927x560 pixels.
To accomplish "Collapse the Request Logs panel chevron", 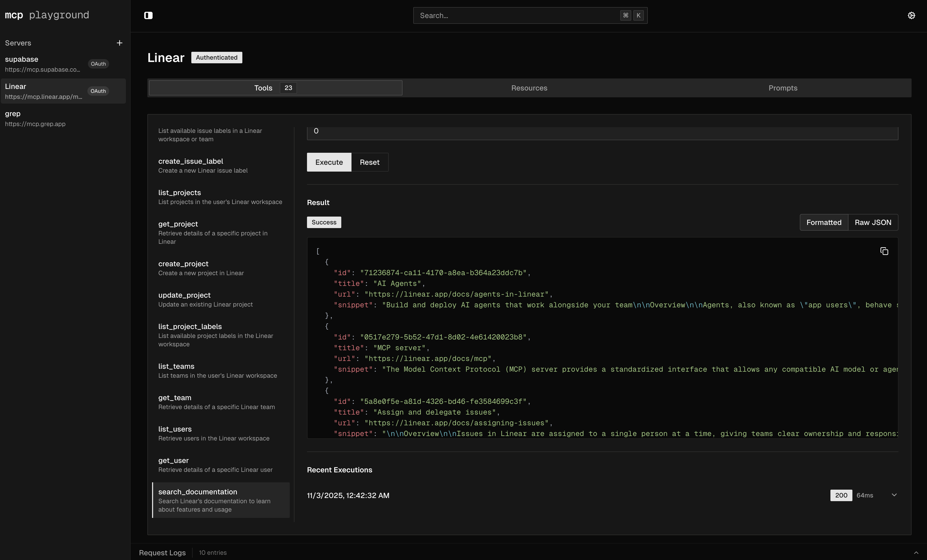I will [x=917, y=553].
